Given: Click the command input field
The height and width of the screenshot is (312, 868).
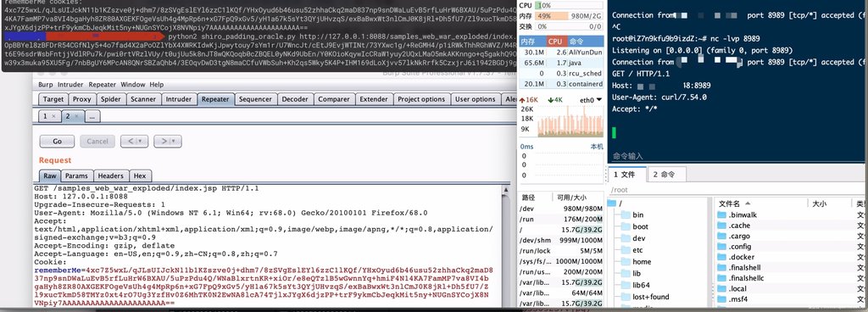Looking at the screenshot, I should coord(737,157).
